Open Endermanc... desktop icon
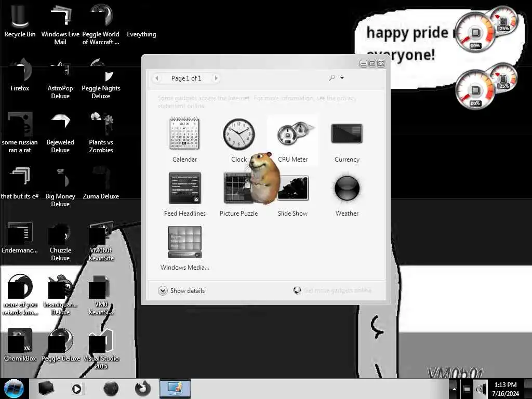The height and width of the screenshot is (399, 532). (x=20, y=237)
